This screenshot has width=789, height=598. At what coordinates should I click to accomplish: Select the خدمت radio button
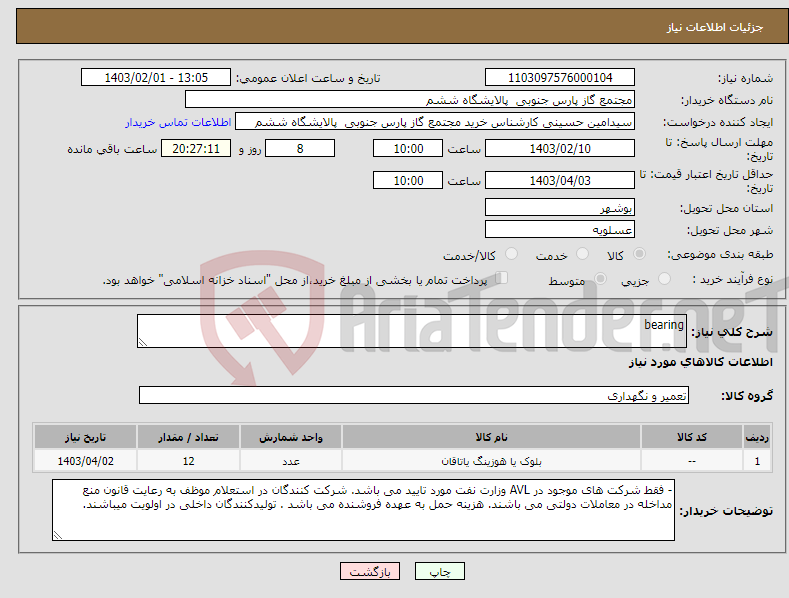582,254
